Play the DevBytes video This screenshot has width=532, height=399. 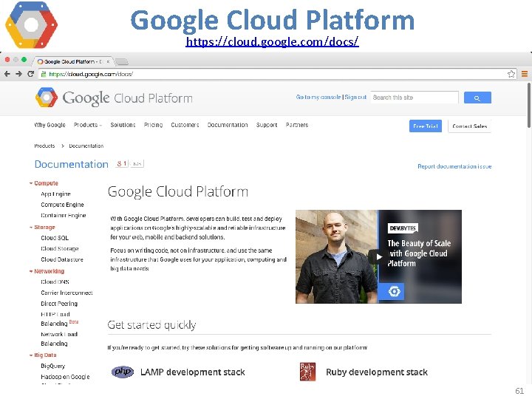click(378, 257)
